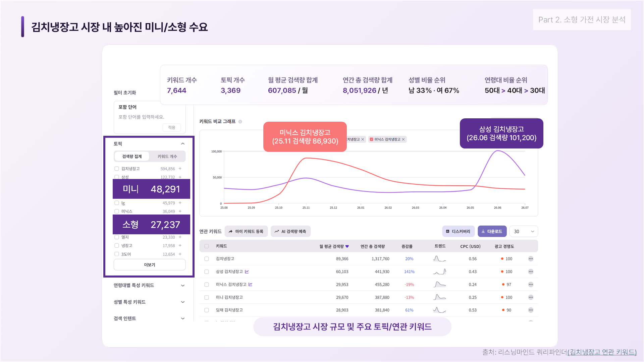This screenshot has height=362, width=644.
Task: Click the 141% growth value
Action: [409, 272]
